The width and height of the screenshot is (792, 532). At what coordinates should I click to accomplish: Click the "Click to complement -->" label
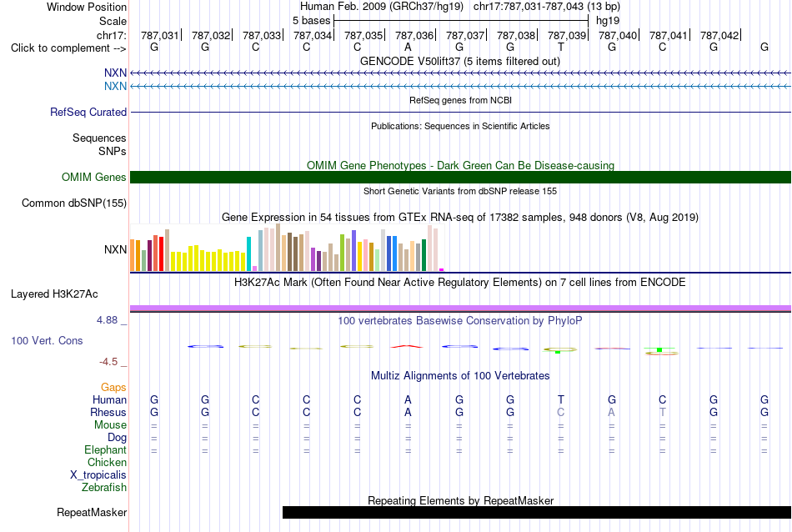(68, 48)
